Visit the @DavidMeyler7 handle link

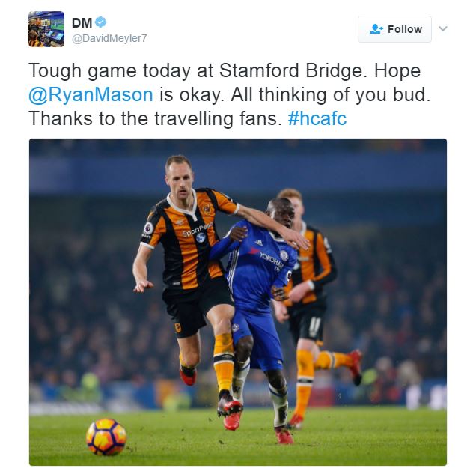(x=109, y=38)
